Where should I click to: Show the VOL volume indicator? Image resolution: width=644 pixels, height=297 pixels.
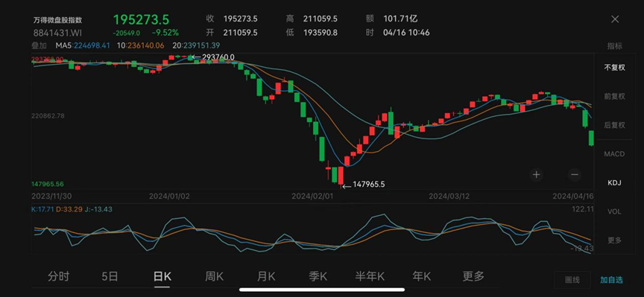tap(614, 211)
